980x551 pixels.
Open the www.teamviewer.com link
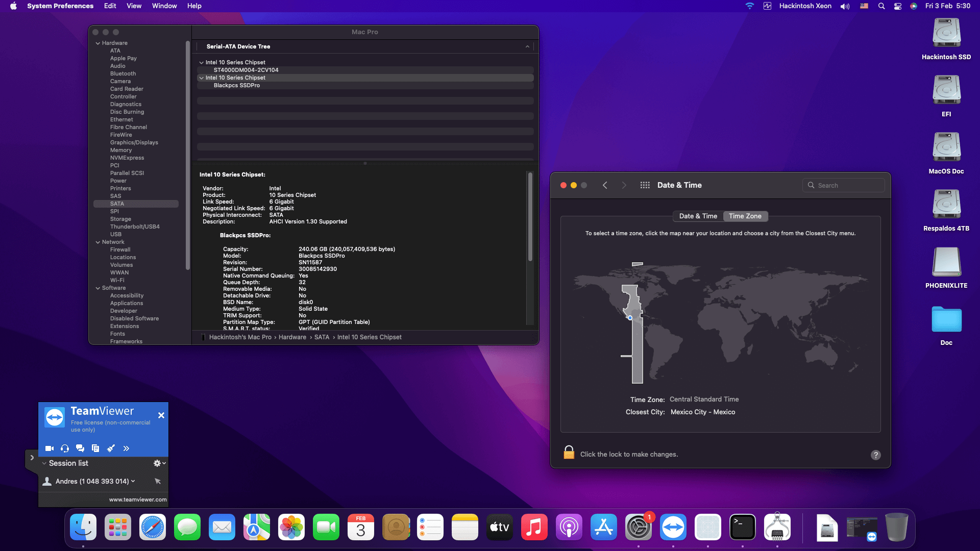(x=138, y=499)
